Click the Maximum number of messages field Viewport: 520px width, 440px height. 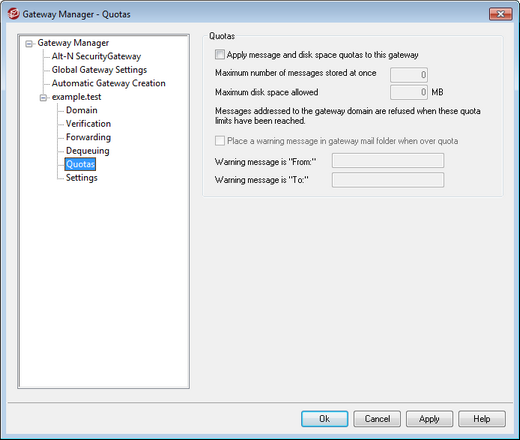click(409, 75)
